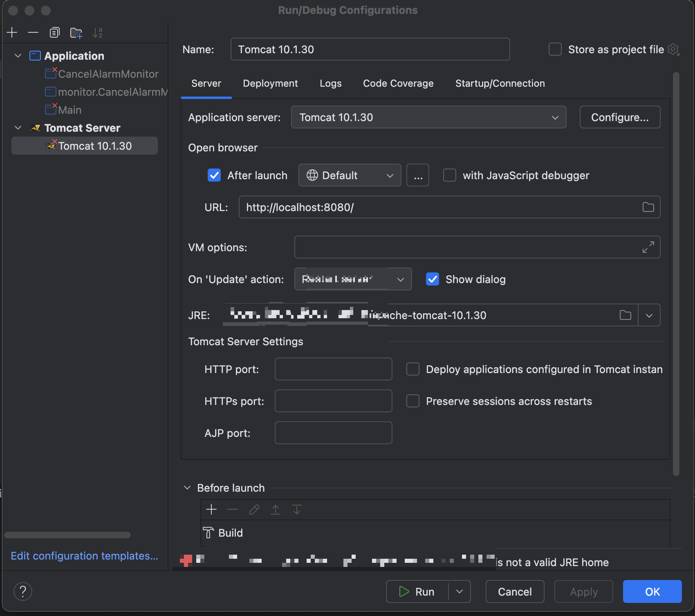Sort configurations alphabetically

pos(97,32)
